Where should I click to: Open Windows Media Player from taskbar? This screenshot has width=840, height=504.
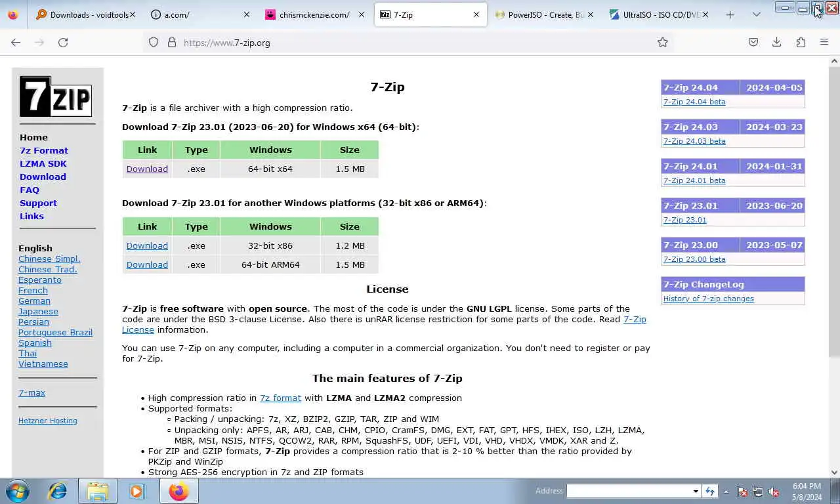pos(137,491)
